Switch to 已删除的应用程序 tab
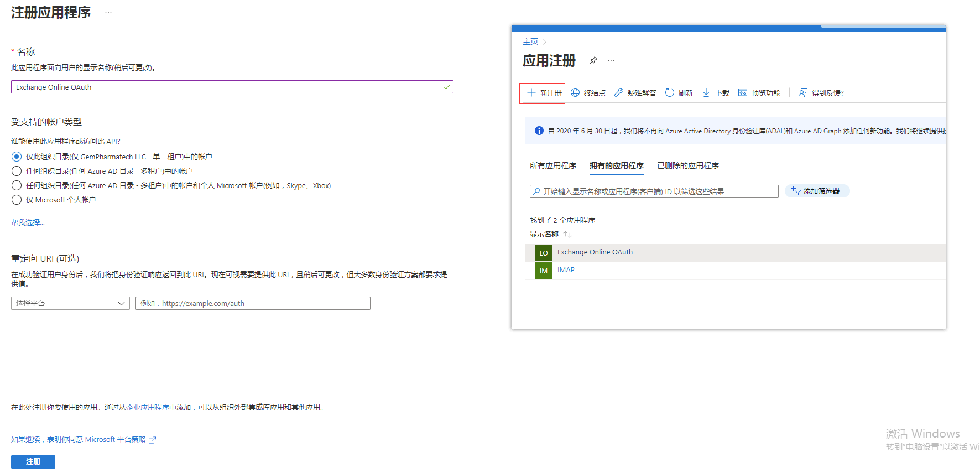980x473 pixels. (688, 165)
